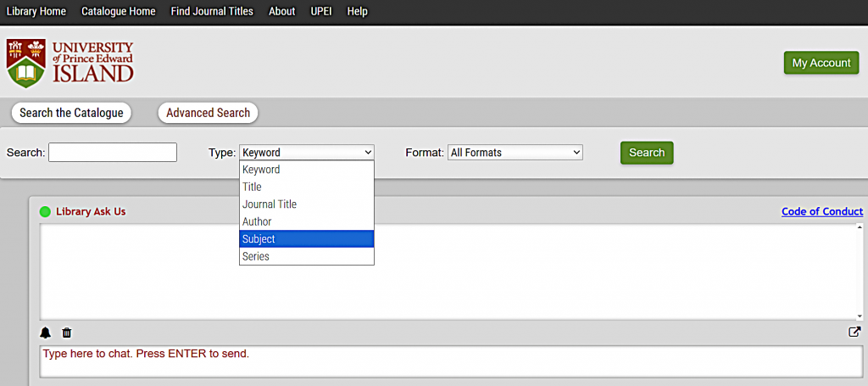
Task: Toggle the chat notification bell icon
Action: click(46, 333)
